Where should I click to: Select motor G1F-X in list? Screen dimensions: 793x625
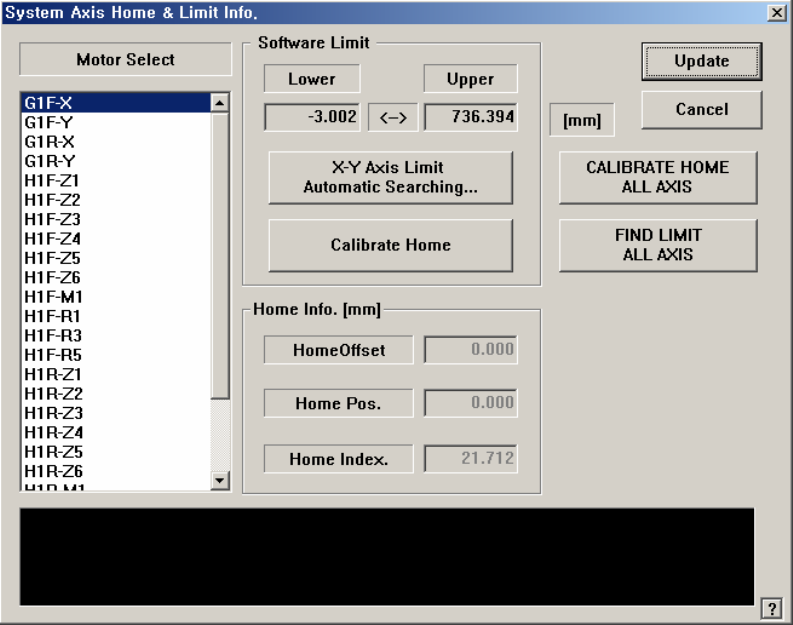click(116, 103)
